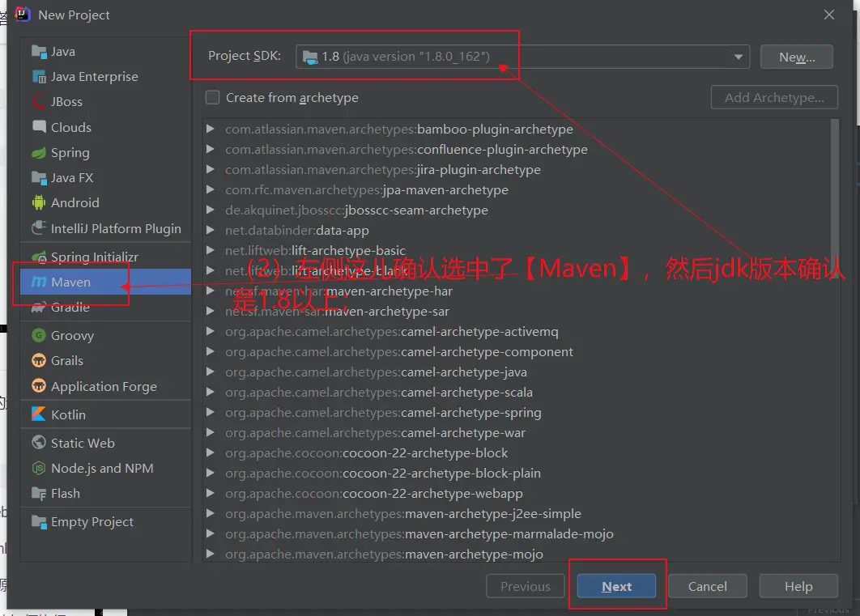Click the Help button
The width and height of the screenshot is (860, 616).
[x=798, y=586]
